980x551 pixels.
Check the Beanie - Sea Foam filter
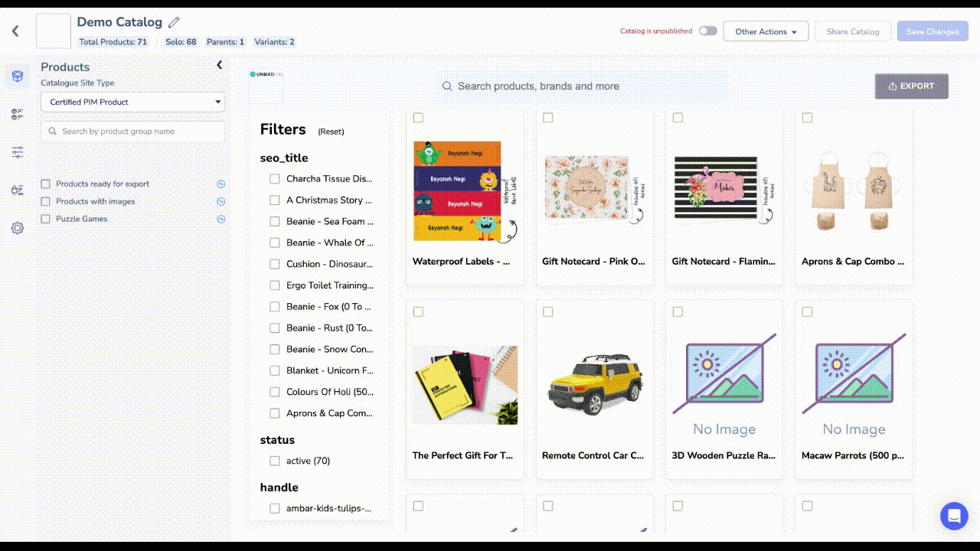tap(275, 221)
